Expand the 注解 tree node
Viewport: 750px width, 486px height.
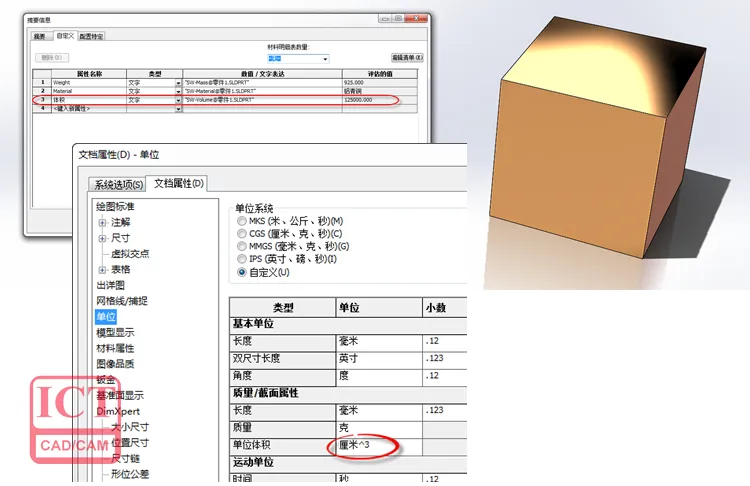coord(102,222)
